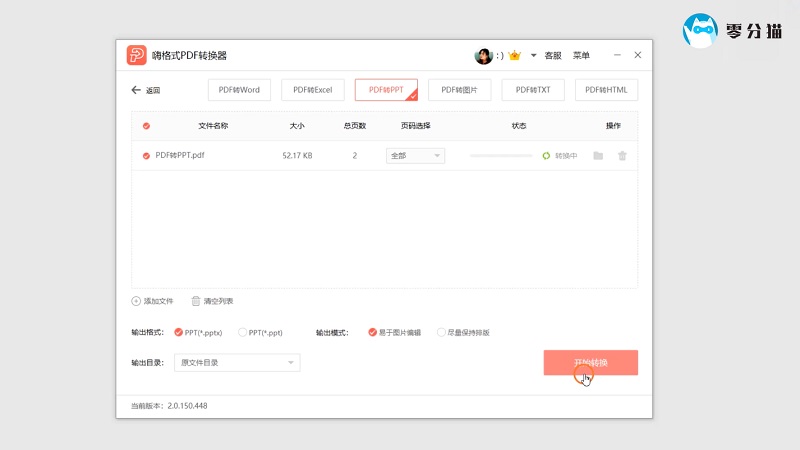Open the 全部 page selection dropdown
This screenshot has height=450, width=800.
tap(415, 156)
